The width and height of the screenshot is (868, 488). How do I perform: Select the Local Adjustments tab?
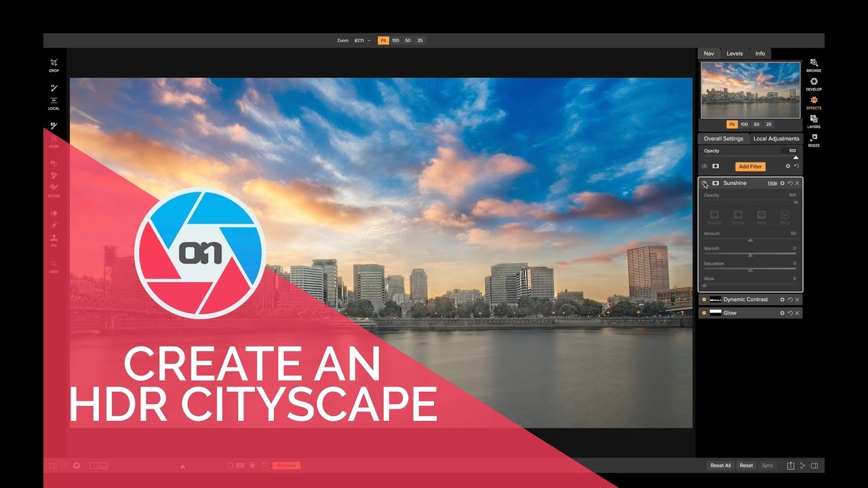(x=776, y=139)
